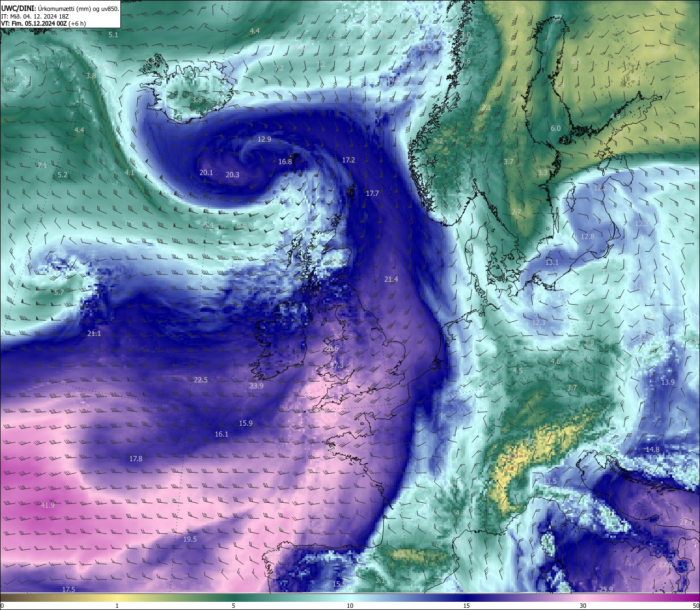Click the 15.9 value label

click(246, 423)
